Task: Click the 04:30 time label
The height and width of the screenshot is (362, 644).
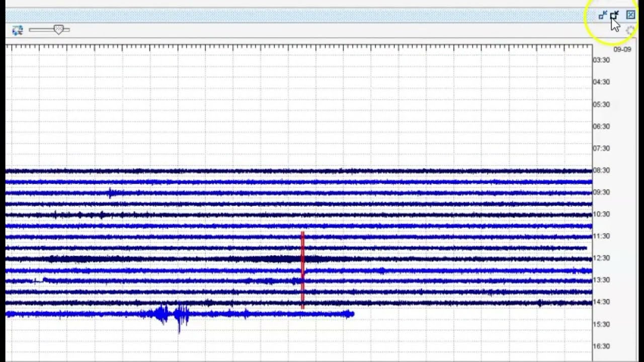Action: click(601, 82)
